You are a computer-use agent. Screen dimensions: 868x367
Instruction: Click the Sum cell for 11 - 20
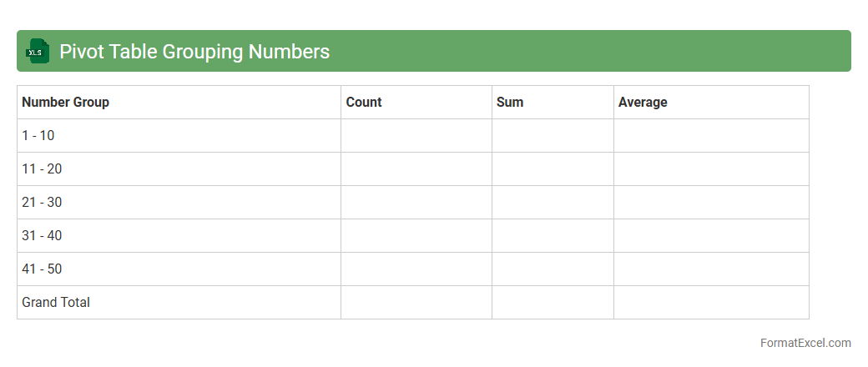pos(553,168)
